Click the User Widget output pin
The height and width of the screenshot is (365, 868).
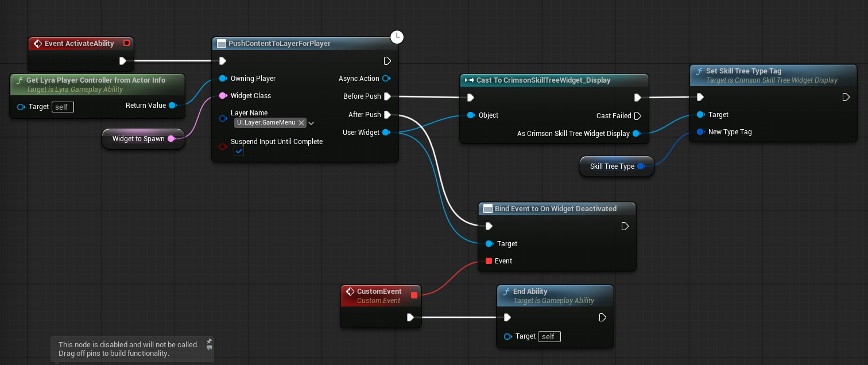coord(386,133)
